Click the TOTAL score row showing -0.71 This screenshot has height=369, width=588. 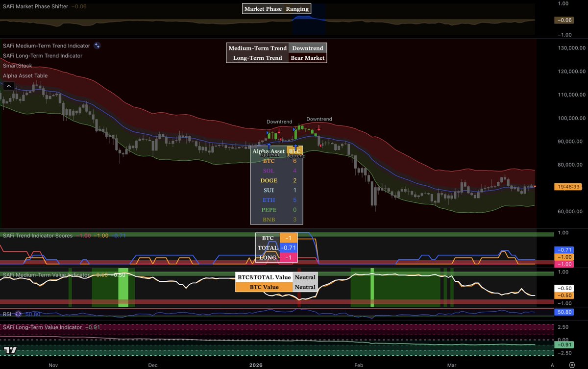coord(276,248)
